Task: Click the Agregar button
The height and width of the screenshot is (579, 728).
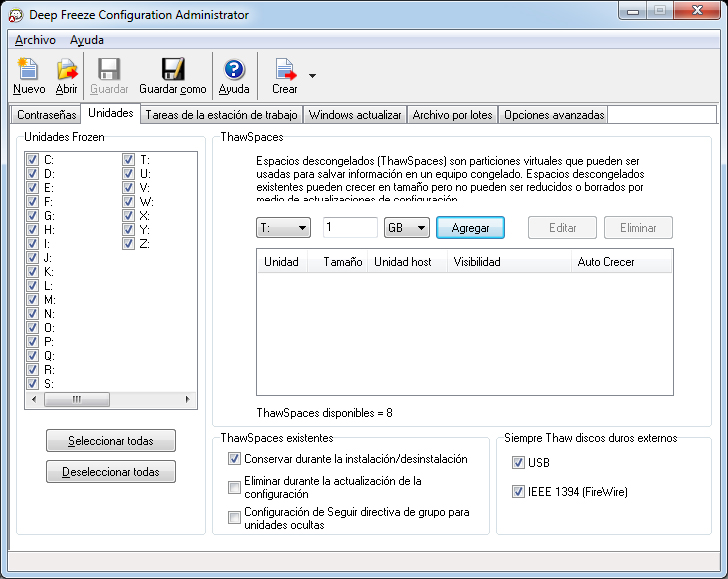Action: tap(470, 228)
